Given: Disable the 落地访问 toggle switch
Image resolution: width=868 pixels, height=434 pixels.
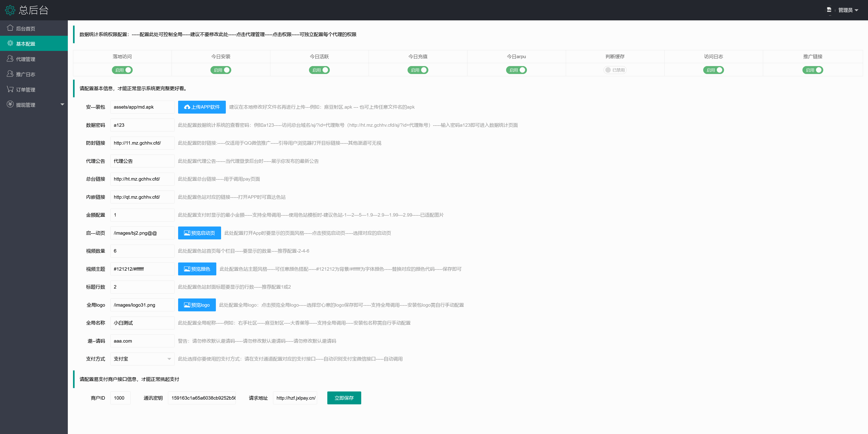Looking at the screenshot, I should [122, 70].
